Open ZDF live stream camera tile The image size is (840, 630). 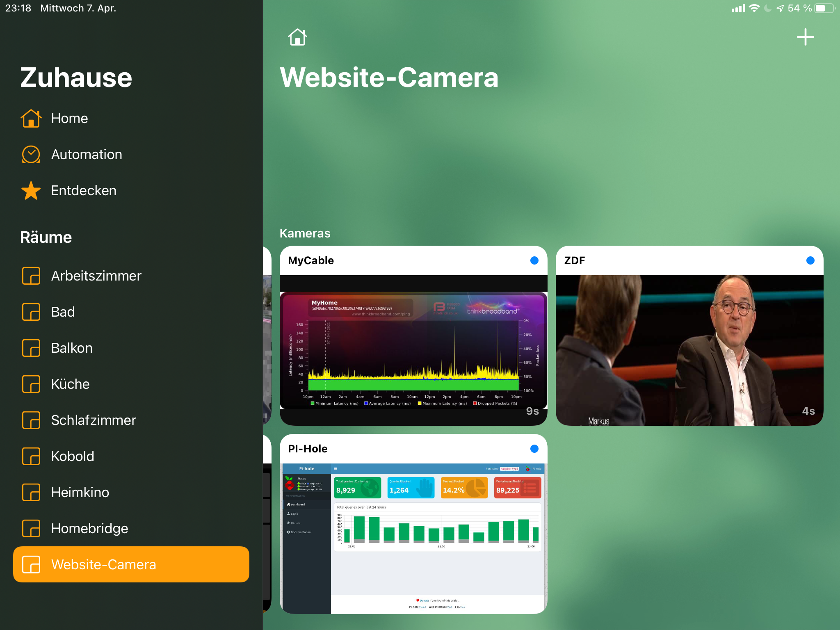click(x=689, y=351)
